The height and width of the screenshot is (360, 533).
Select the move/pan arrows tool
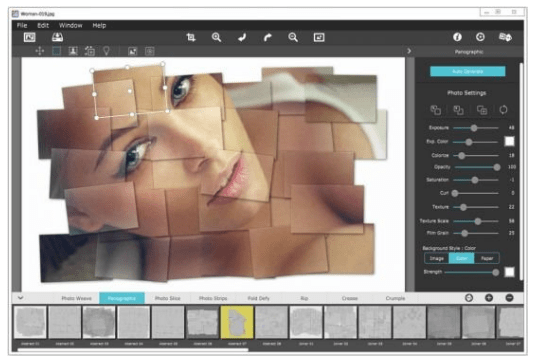[40, 51]
